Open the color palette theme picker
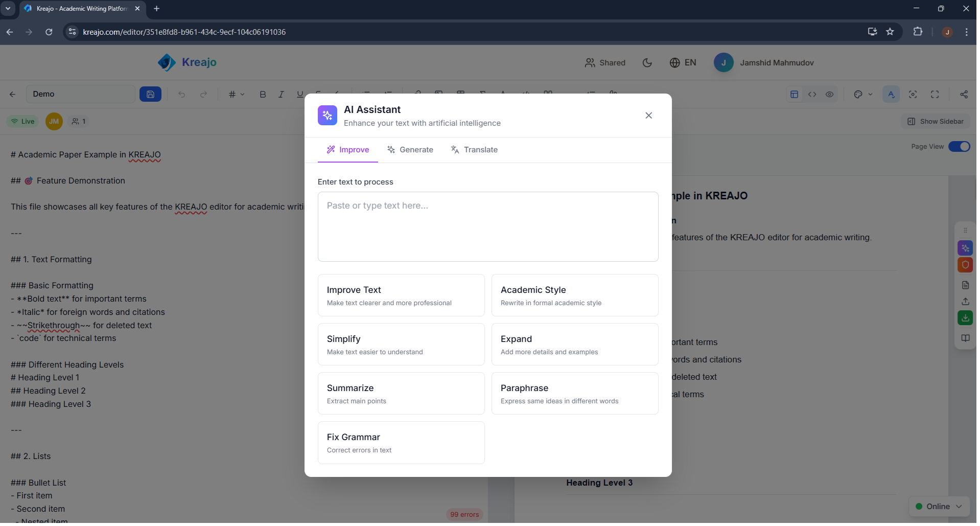Screen dimensions: 980x526 [859, 94]
